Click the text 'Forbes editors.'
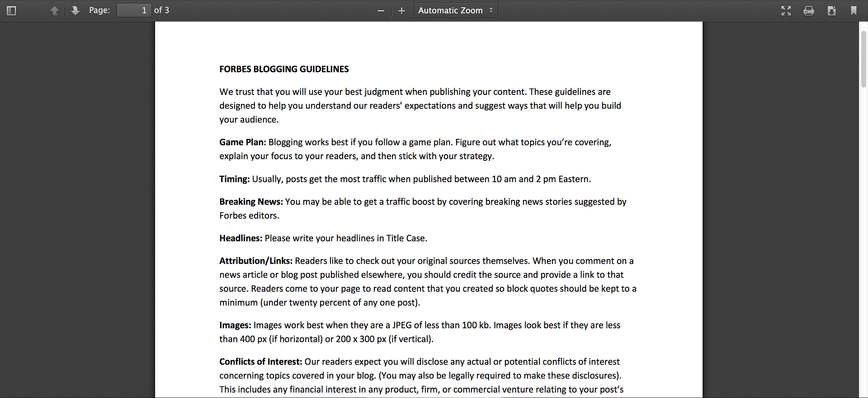 click(x=249, y=216)
